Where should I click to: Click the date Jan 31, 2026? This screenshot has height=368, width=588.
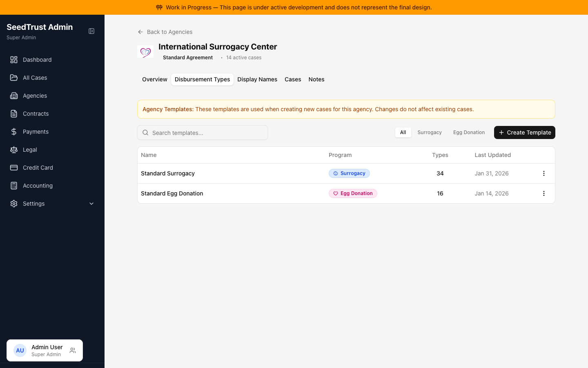[492, 173]
